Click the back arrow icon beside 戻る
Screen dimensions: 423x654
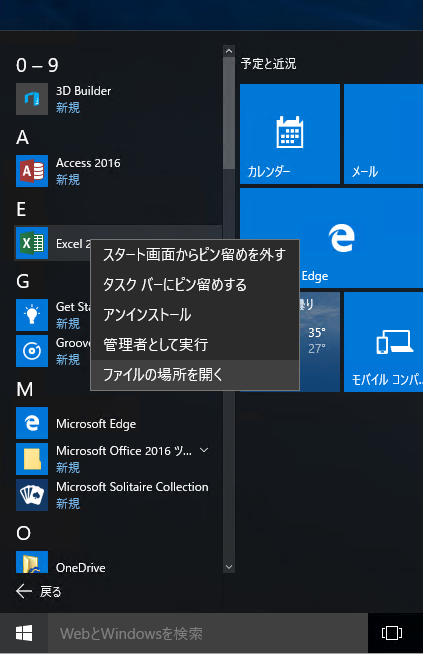point(24,591)
